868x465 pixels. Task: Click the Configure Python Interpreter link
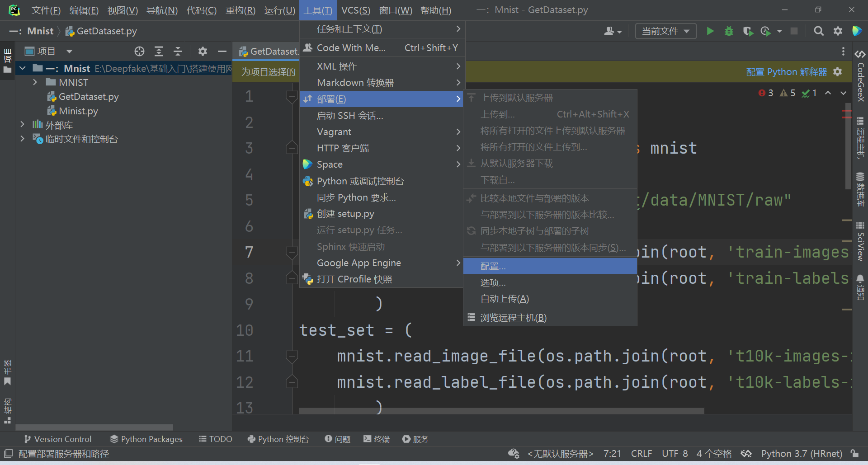(786, 71)
